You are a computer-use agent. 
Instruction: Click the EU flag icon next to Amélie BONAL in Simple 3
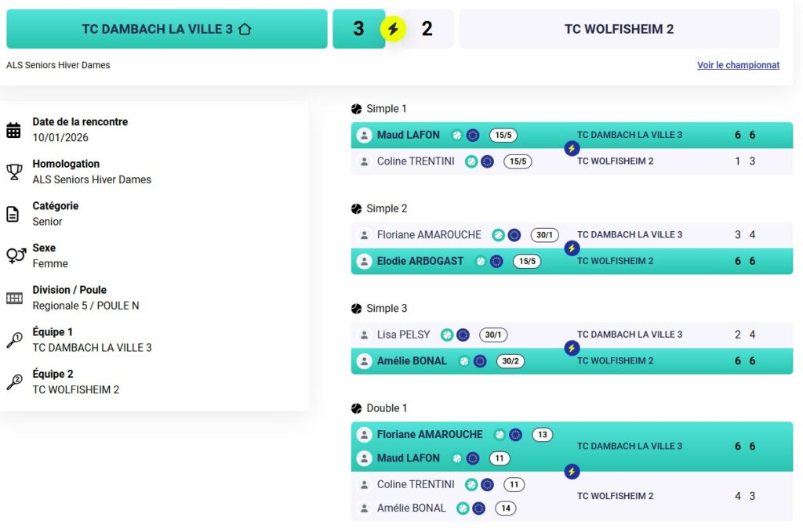pos(480,361)
